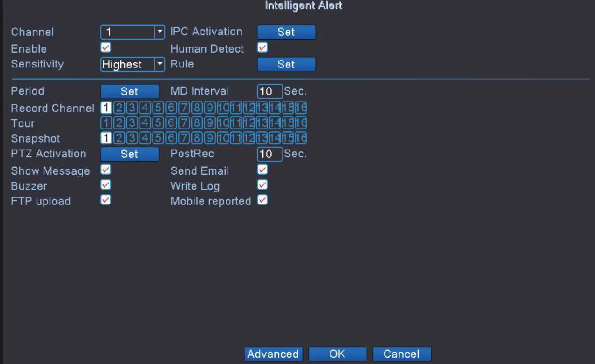Open the Sensitivity dropdown showing Highest
Screen dimensions: 595x364
[133, 64]
